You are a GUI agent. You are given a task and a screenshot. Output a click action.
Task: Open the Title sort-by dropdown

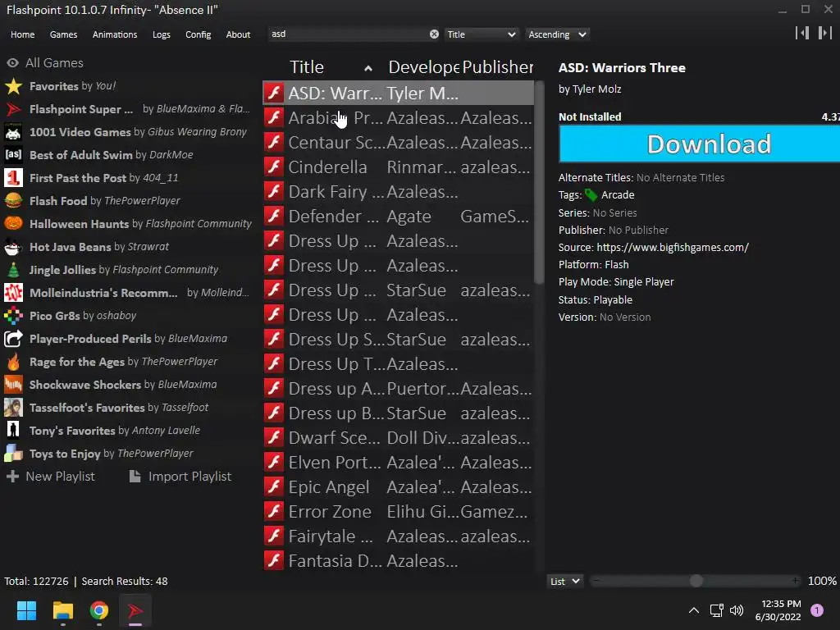[481, 34]
